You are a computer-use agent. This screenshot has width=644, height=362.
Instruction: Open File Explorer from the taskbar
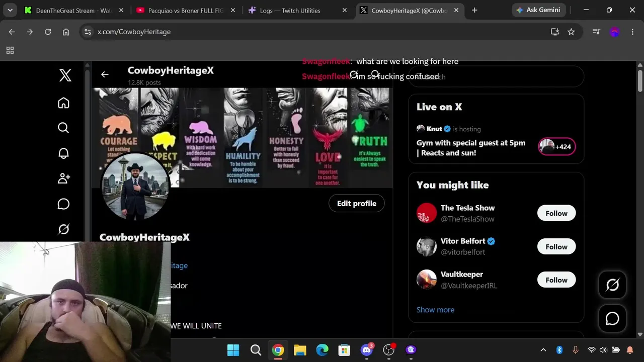coord(300,350)
